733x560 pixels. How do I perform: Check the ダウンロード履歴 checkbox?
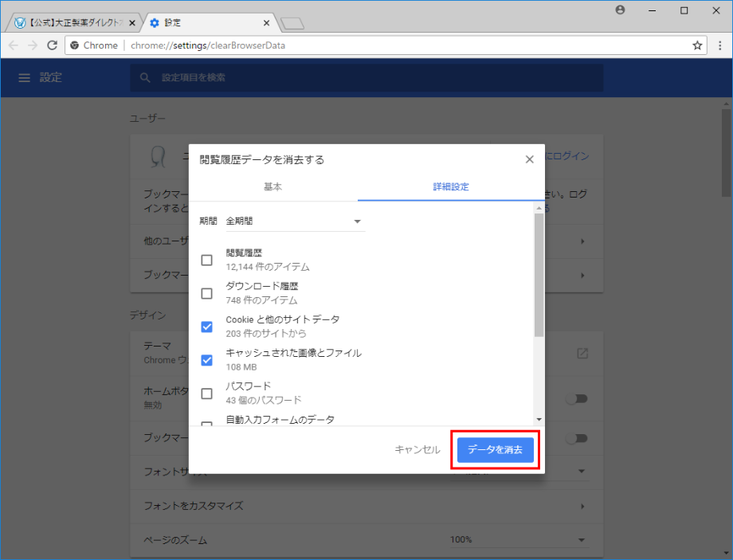[x=206, y=294]
